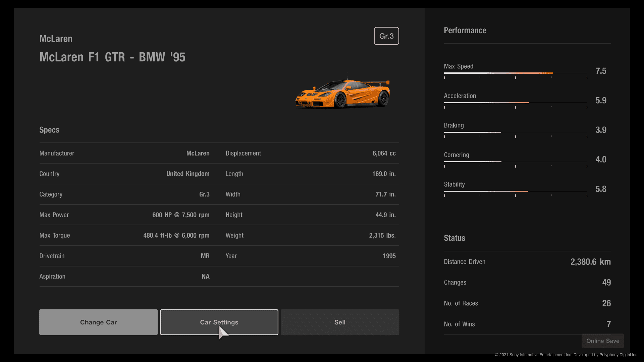Select the Sell button
Viewport: 644px width, 362px height.
pyautogui.click(x=340, y=322)
